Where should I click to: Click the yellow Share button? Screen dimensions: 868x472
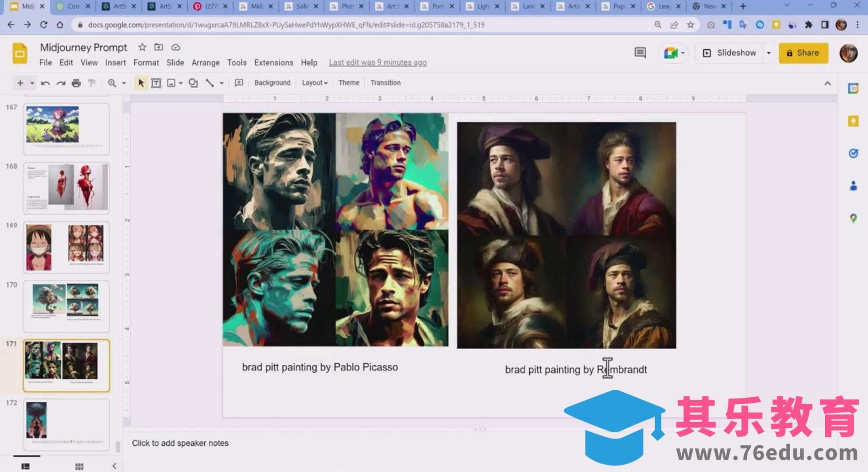[803, 53]
